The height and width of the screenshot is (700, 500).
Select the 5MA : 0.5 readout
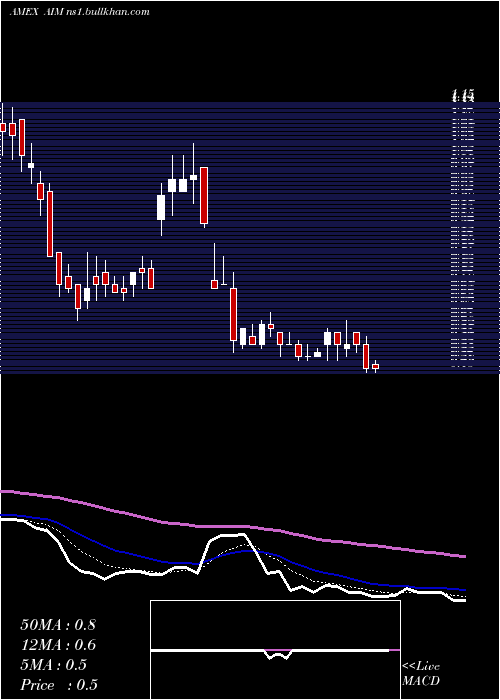point(54,665)
